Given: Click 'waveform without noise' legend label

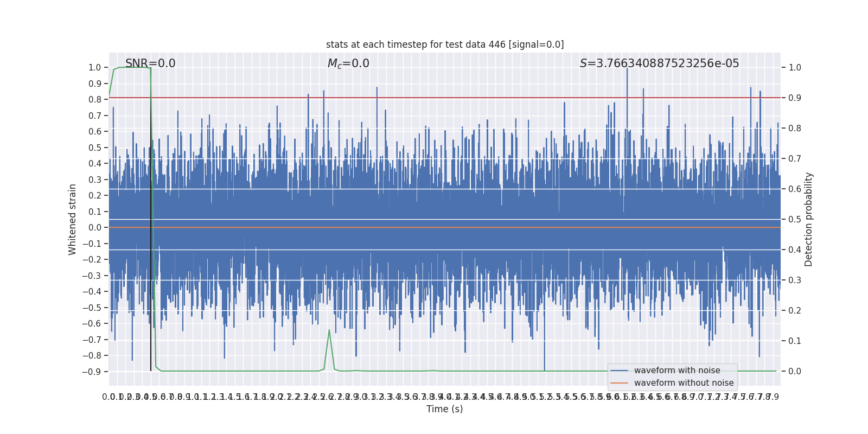Looking at the screenshot, I should pyautogui.click(x=684, y=383).
